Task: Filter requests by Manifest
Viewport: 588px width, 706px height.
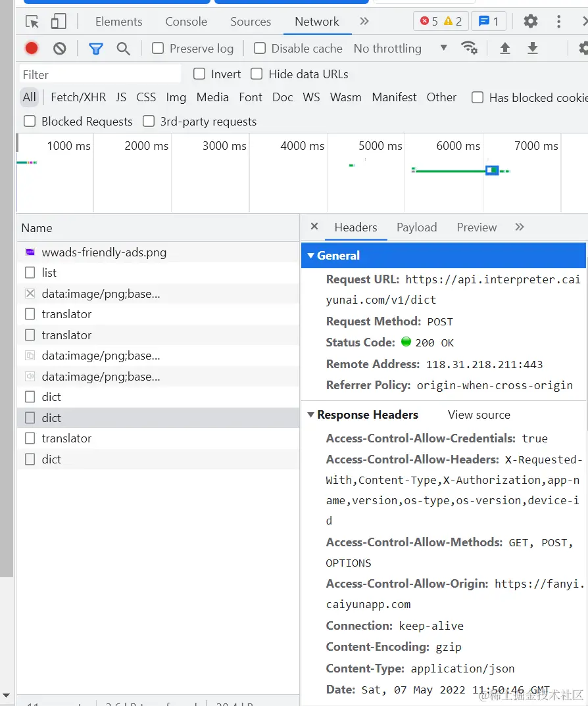Action: pos(394,97)
